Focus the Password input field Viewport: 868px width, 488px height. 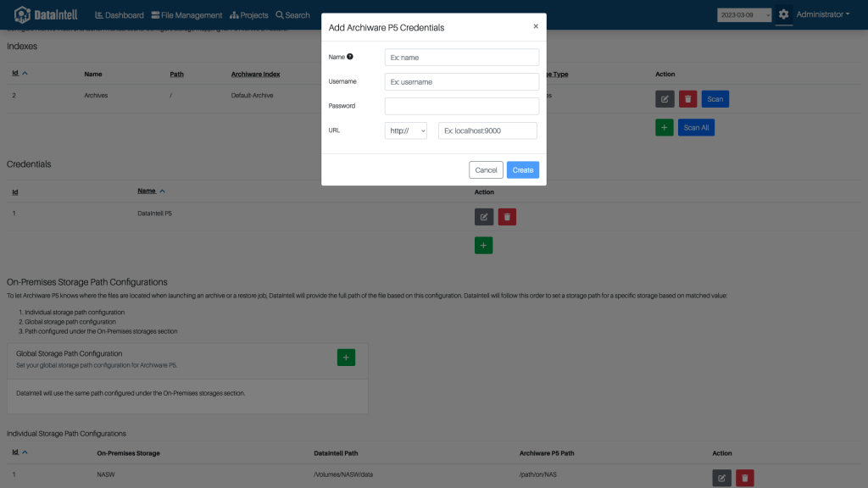click(462, 106)
